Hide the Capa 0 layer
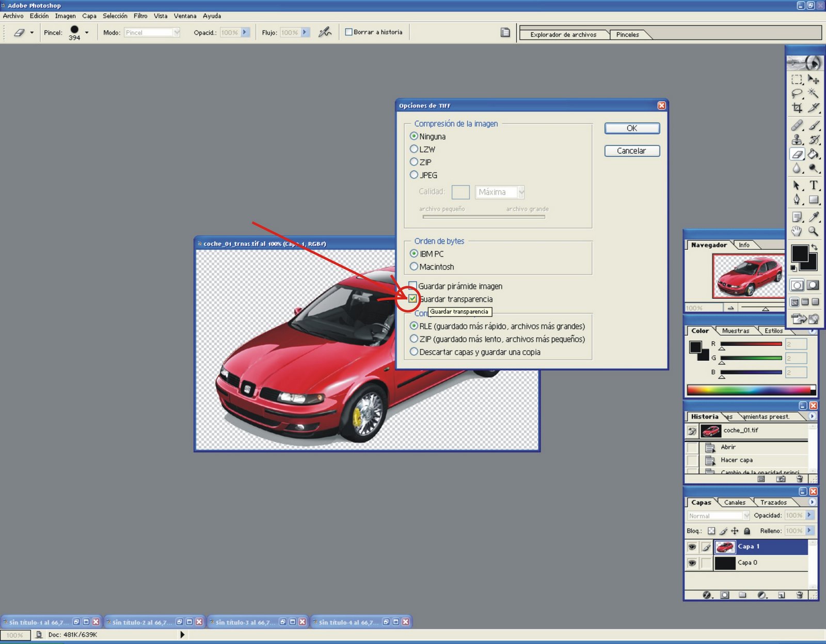The width and height of the screenshot is (826, 644). tap(692, 563)
